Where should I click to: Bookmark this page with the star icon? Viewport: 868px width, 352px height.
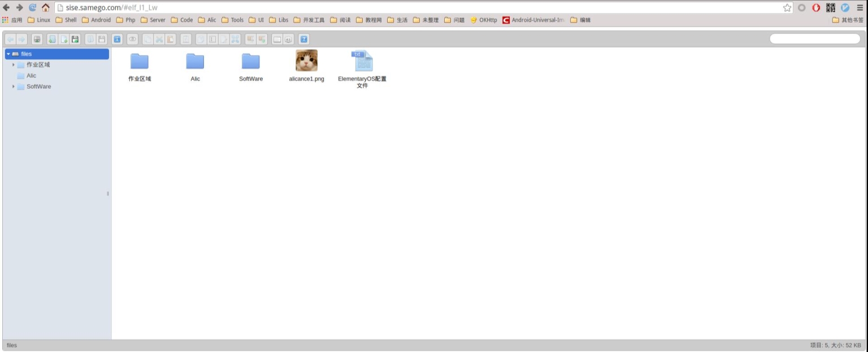click(787, 7)
